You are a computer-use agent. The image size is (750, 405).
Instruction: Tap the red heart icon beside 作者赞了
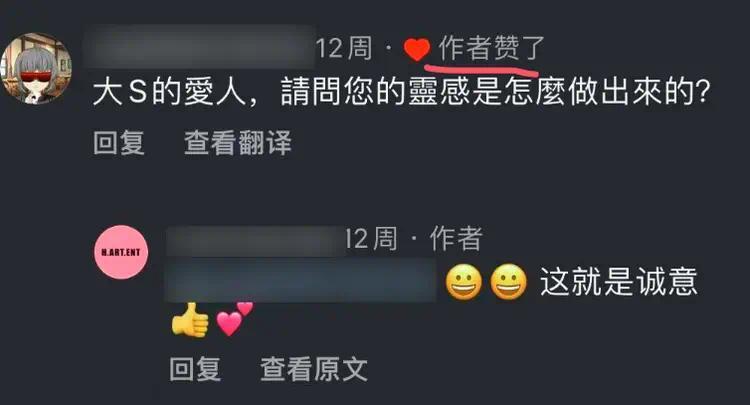[x=417, y=49]
